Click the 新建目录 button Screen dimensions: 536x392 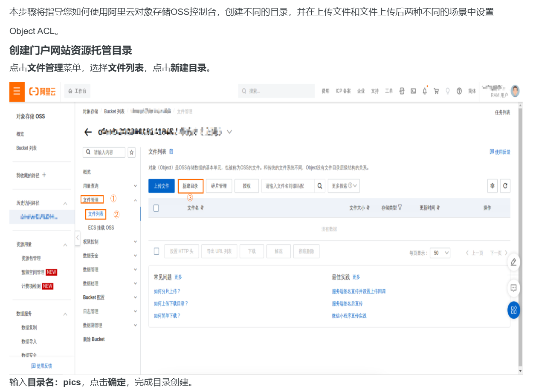pos(190,186)
